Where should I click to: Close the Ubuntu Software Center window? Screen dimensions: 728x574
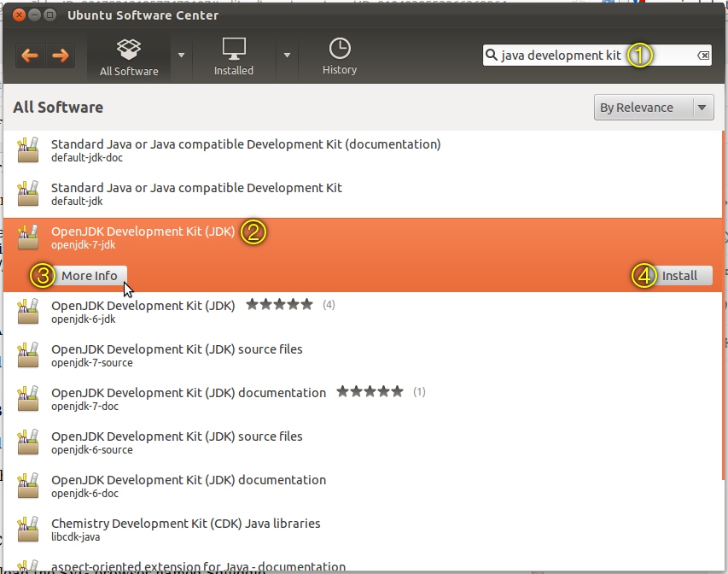[19, 15]
